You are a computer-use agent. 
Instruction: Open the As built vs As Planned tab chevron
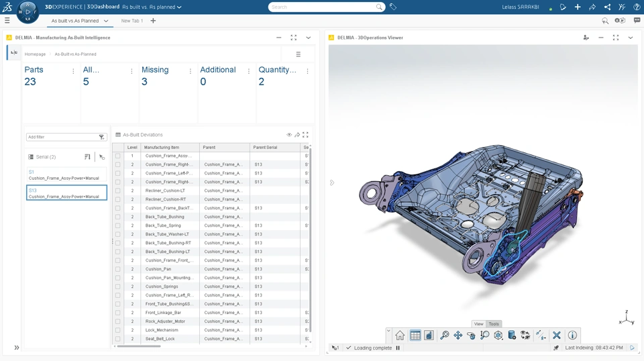coord(106,21)
